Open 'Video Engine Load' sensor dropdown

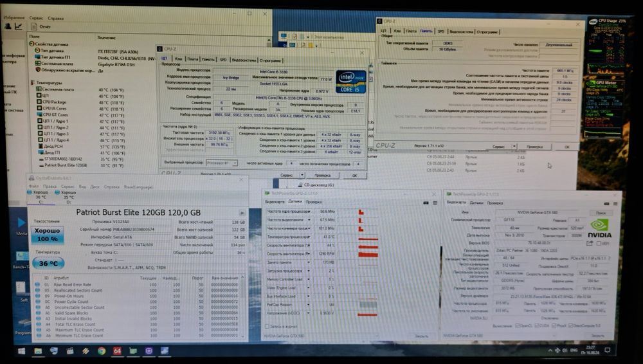(309, 287)
